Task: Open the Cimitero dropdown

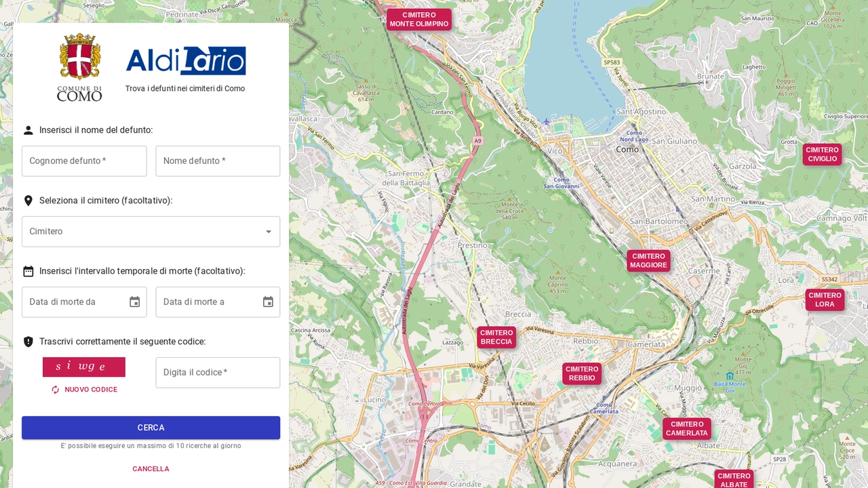Action: 151,232
